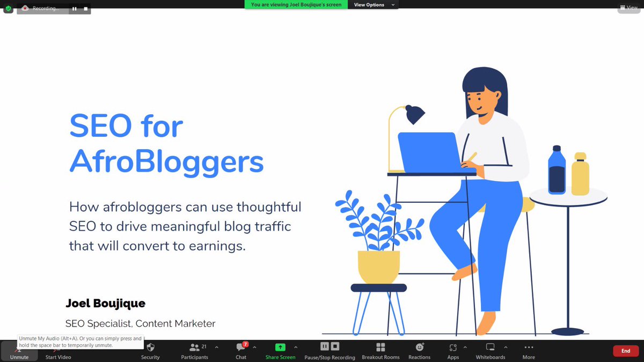Open Whiteboards
The image size is (644, 362).
click(x=490, y=350)
